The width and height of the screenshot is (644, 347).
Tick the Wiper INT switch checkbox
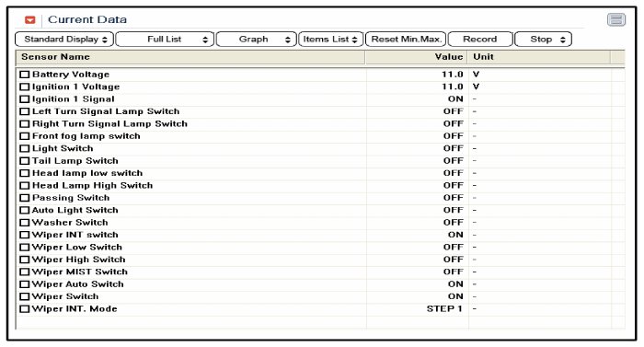click(x=25, y=235)
